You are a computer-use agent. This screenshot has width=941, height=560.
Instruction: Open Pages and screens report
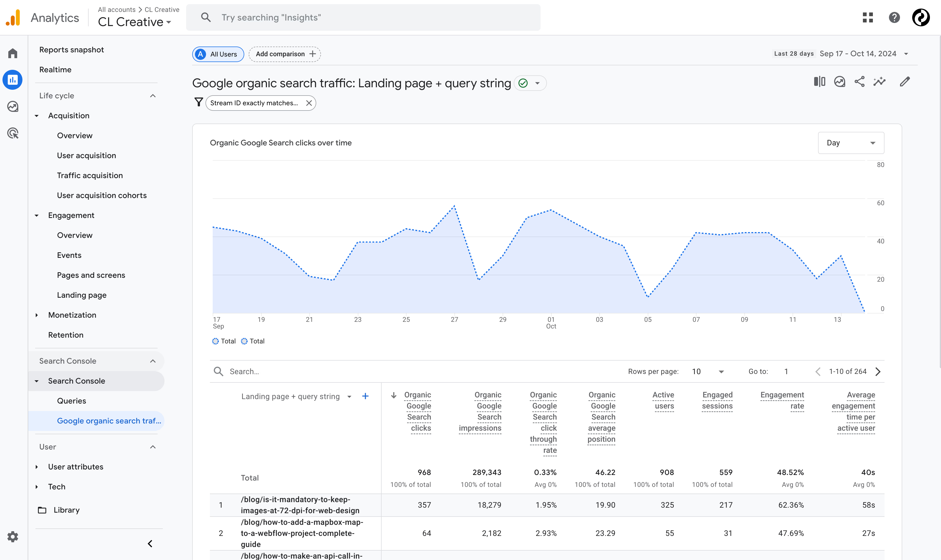[x=91, y=275]
